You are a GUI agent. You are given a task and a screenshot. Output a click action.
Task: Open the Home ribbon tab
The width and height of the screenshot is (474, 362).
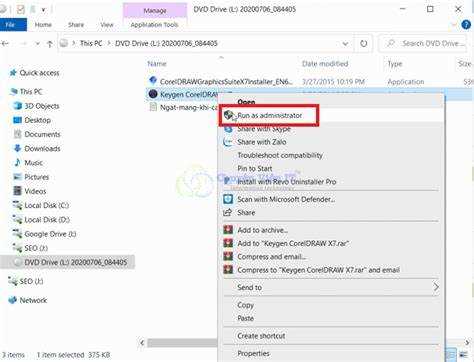coord(43,25)
